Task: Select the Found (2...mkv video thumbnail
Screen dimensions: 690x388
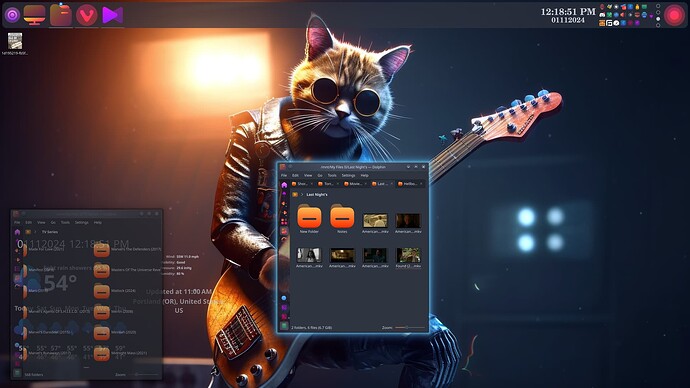Action: (408, 257)
